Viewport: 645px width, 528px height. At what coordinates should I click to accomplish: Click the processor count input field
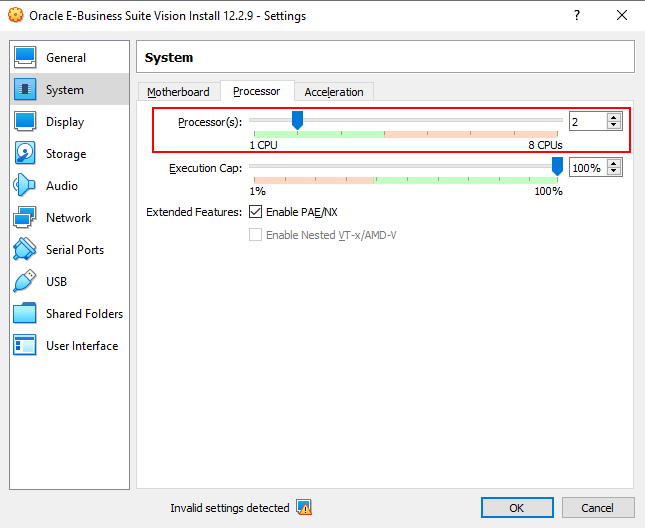pos(586,121)
